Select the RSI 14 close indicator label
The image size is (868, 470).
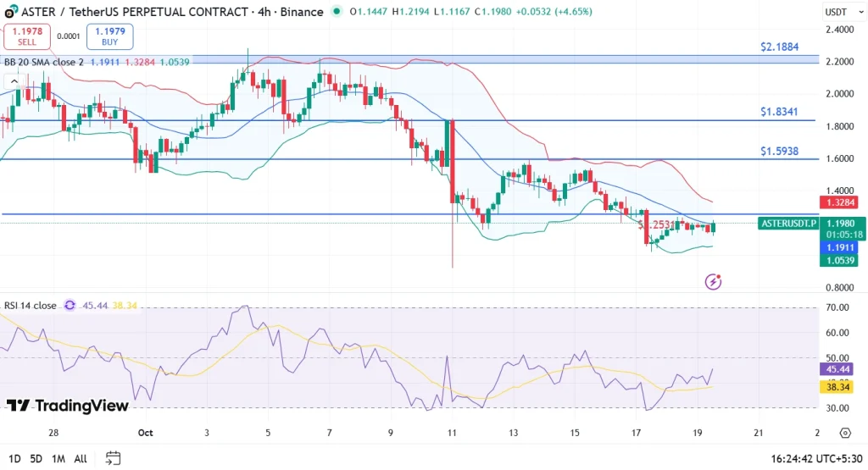coord(30,306)
